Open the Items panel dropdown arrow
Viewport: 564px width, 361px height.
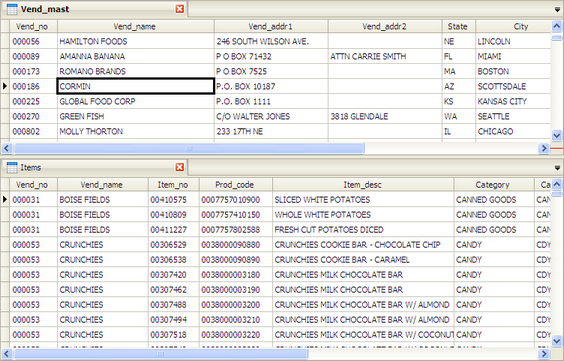point(557,168)
